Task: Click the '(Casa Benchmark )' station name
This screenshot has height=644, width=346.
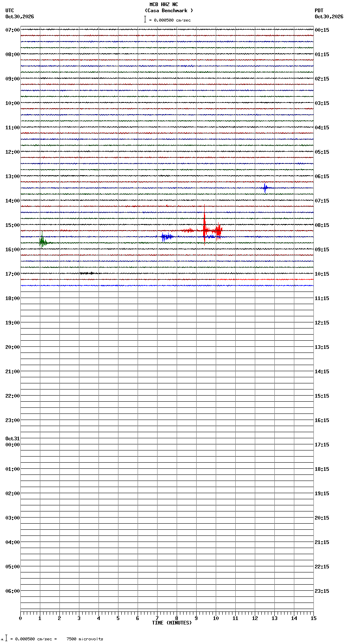Action: [x=169, y=11]
